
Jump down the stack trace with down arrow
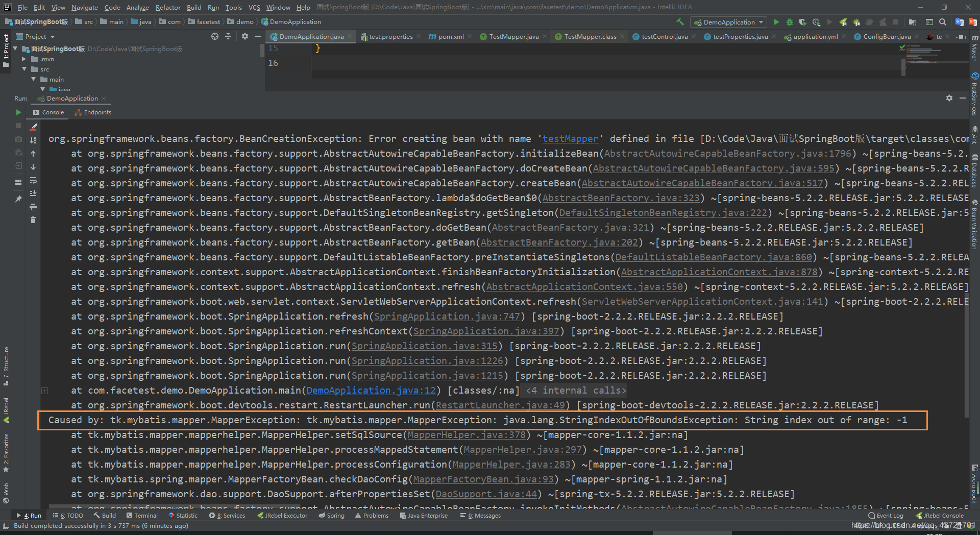(33, 167)
